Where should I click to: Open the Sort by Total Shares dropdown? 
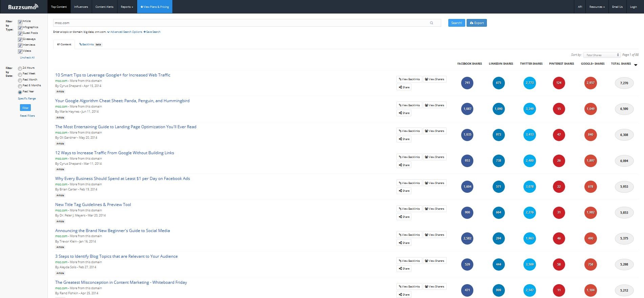click(x=602, y=55)
